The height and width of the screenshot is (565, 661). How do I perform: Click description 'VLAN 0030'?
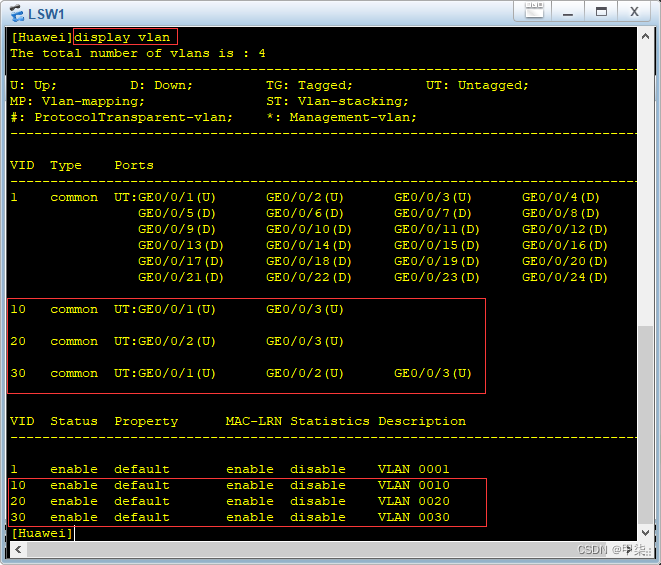(414, 517)
